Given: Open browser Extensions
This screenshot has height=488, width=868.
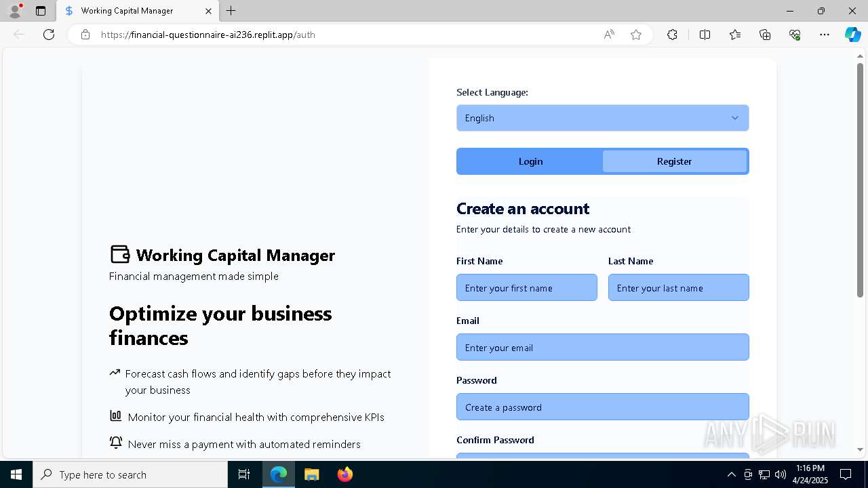Looking at the screenshot, I should point(672,35).
